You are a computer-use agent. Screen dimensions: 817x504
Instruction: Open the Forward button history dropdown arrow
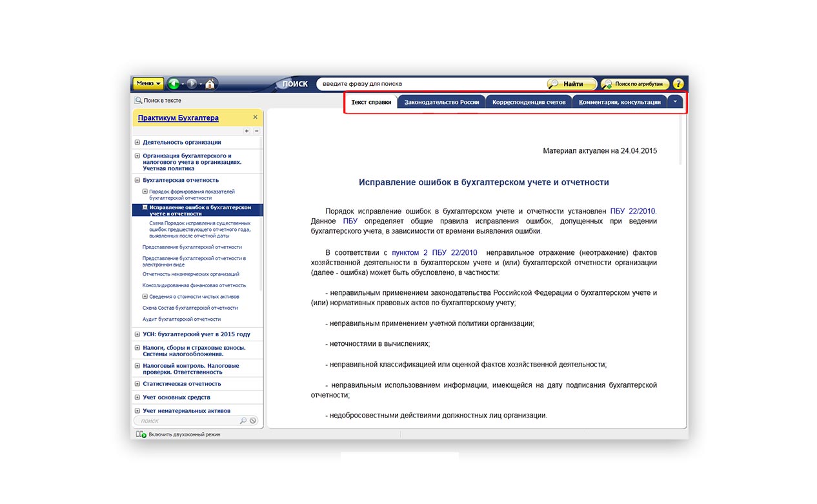coord(201,85)
